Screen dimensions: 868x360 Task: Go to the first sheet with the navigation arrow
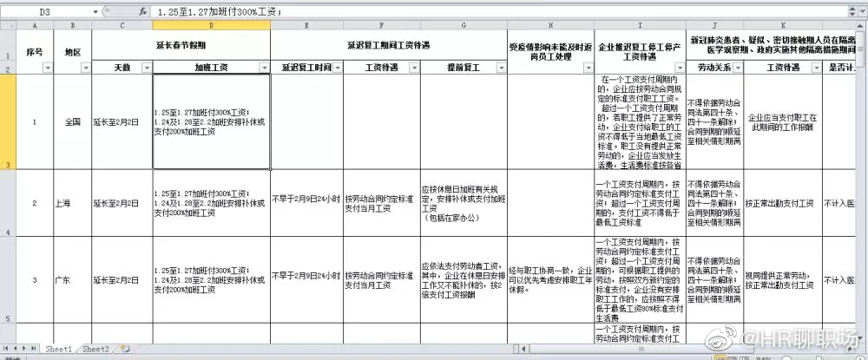6,349
